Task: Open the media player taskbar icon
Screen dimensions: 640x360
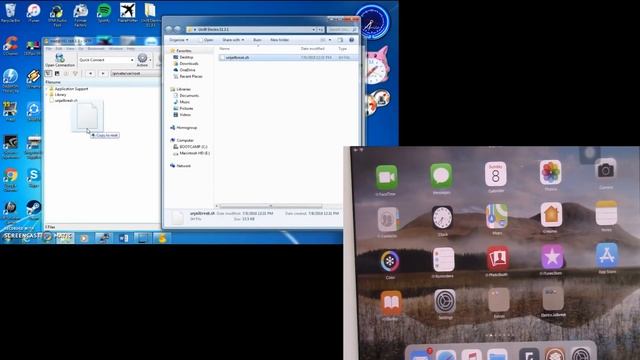Action: pos(84,238)
